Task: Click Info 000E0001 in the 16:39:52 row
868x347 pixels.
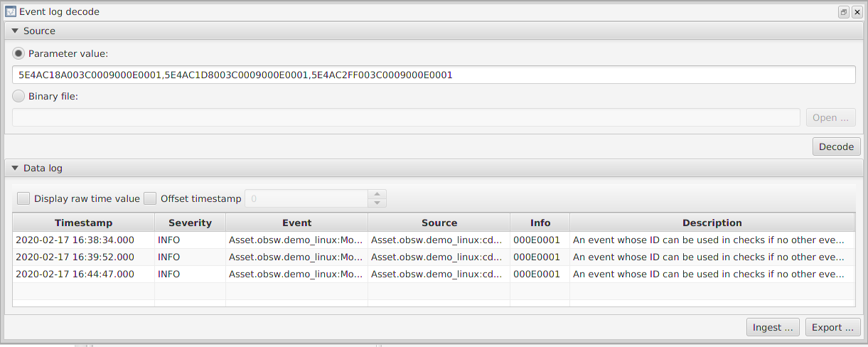Action: (540, 257)
